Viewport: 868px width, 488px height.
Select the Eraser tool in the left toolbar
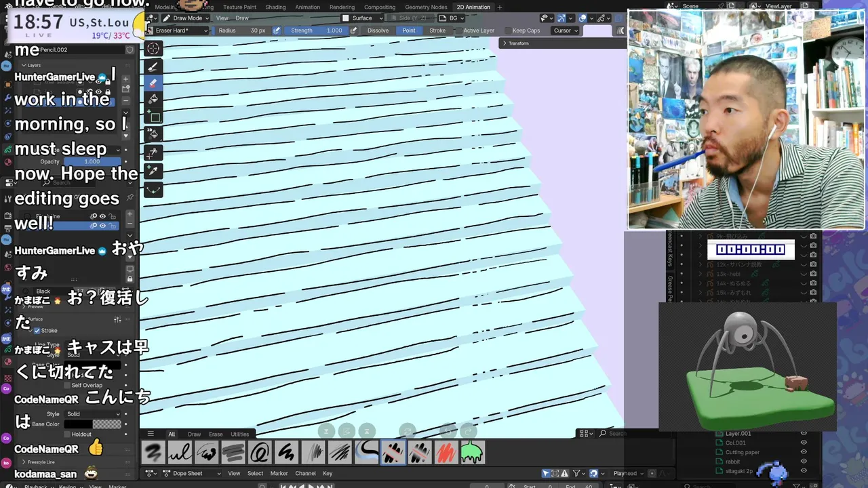pos(153,83)
